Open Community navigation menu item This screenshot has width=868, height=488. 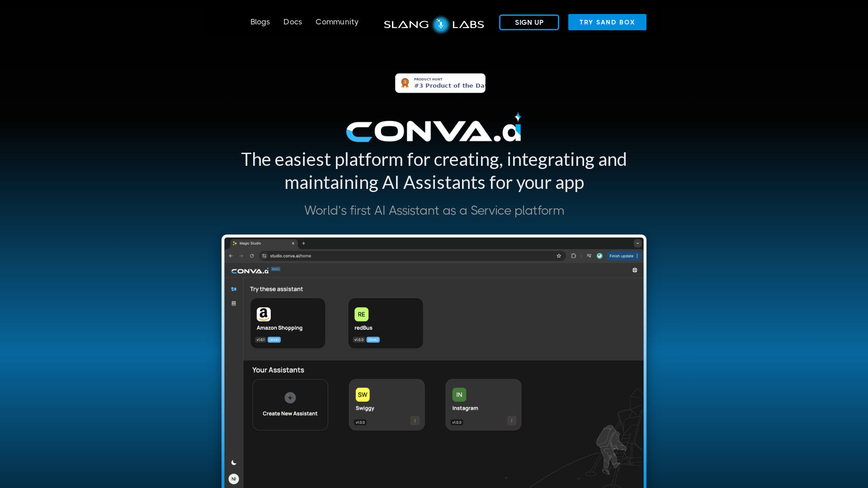click(337, 21)
